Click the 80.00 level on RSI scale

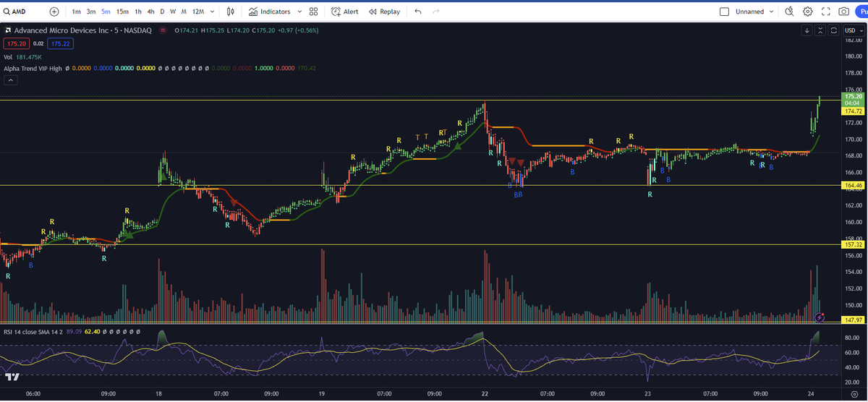[x=853, y=337]
